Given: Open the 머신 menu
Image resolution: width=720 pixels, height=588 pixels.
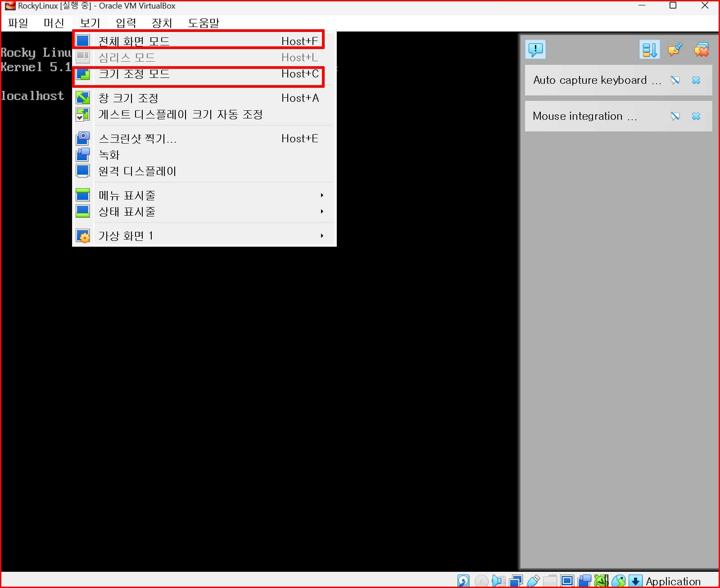Looking at the screenshot, I should click(54, 23).
